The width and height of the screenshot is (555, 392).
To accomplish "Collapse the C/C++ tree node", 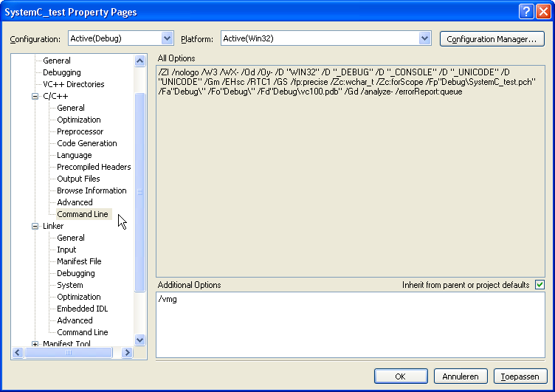I will [35, 96].
